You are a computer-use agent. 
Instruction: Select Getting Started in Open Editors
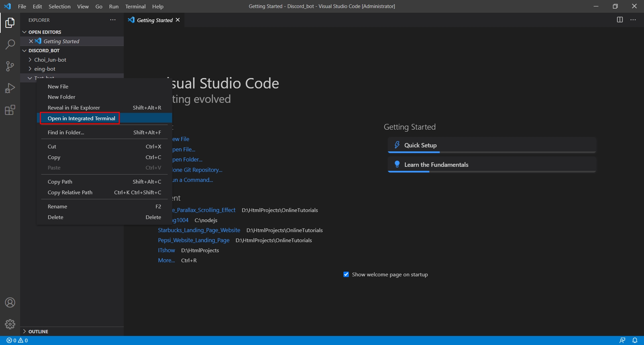[x=72, y=41]
